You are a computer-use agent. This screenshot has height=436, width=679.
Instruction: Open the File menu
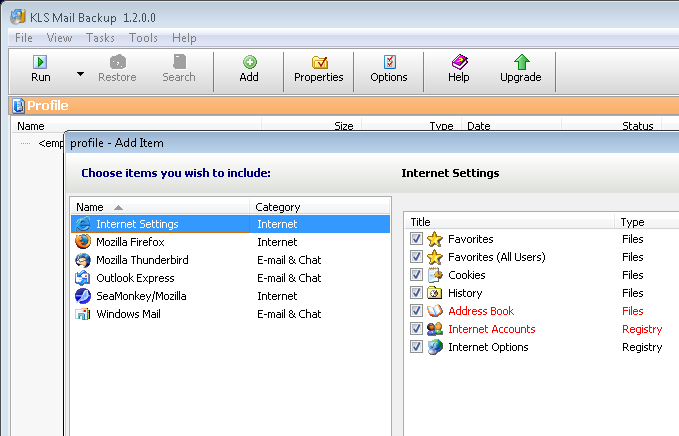coord(23,38)
